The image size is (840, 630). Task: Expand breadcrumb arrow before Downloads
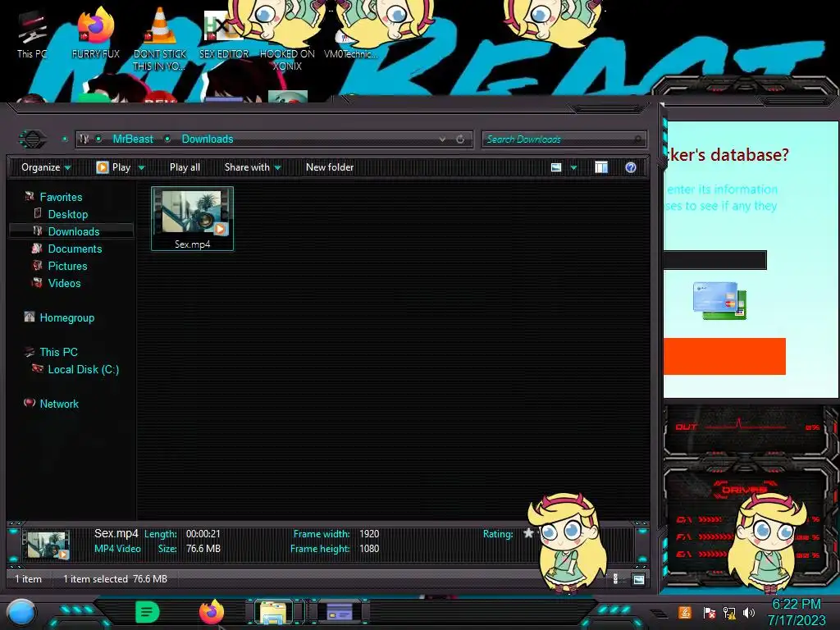pyautogui.click(x=167, y=139)
